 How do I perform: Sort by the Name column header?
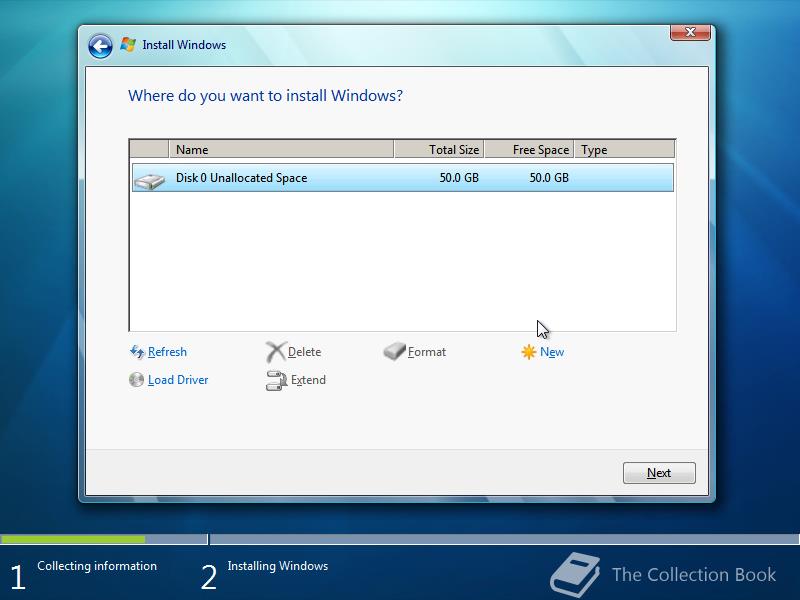pyautogui.click(x=281, y=149)
